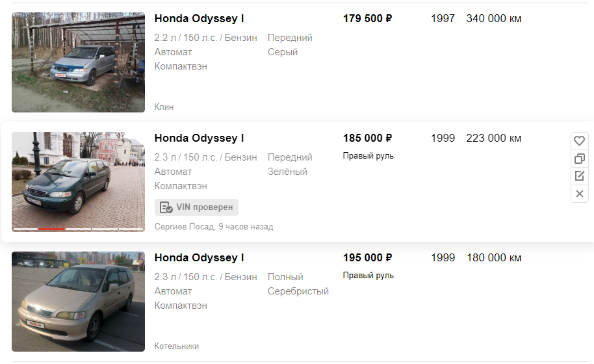Click the 2.2 л / 150 л.с. / Бензин specs
Image resolution: width=594 pixels, height=364 pixels.
click(x=206, y=38)
